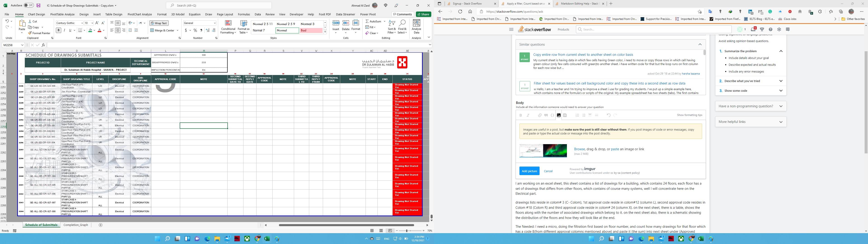Click the Comments button in Excel
868x244 pixels.
point(403,14)
